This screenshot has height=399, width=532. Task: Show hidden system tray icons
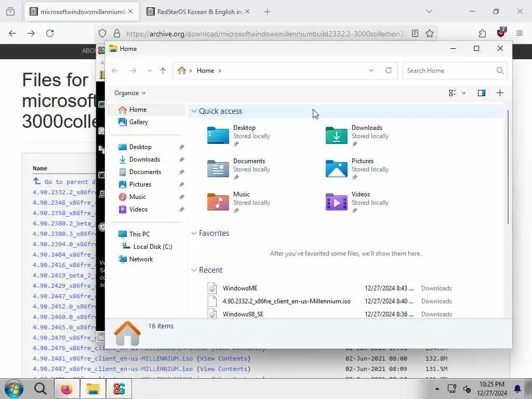tap(437, 389)
